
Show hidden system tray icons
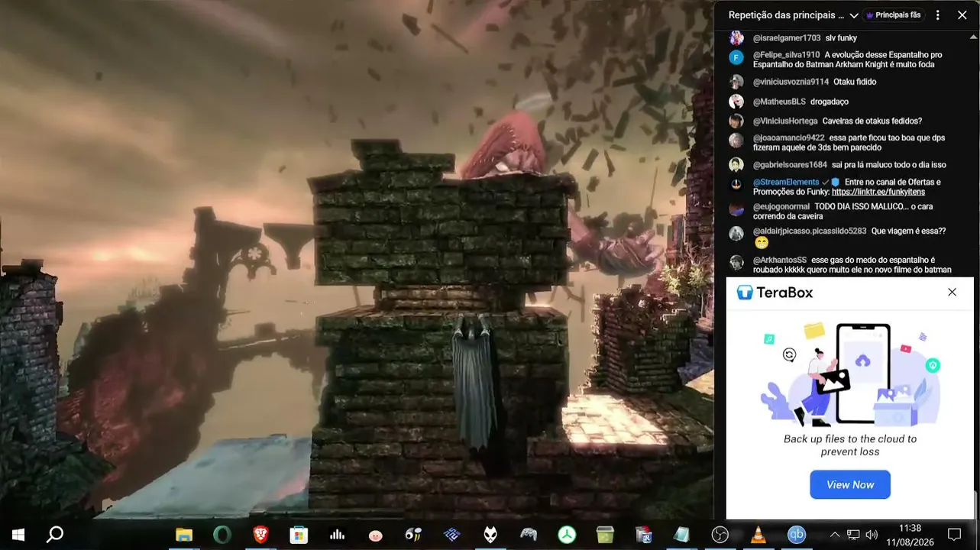(x=835, y=535)
